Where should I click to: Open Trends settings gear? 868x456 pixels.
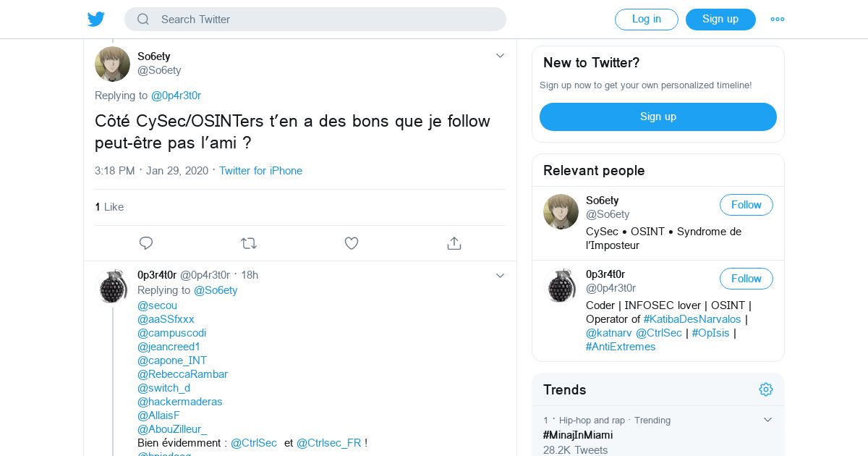tap(766, 389)
